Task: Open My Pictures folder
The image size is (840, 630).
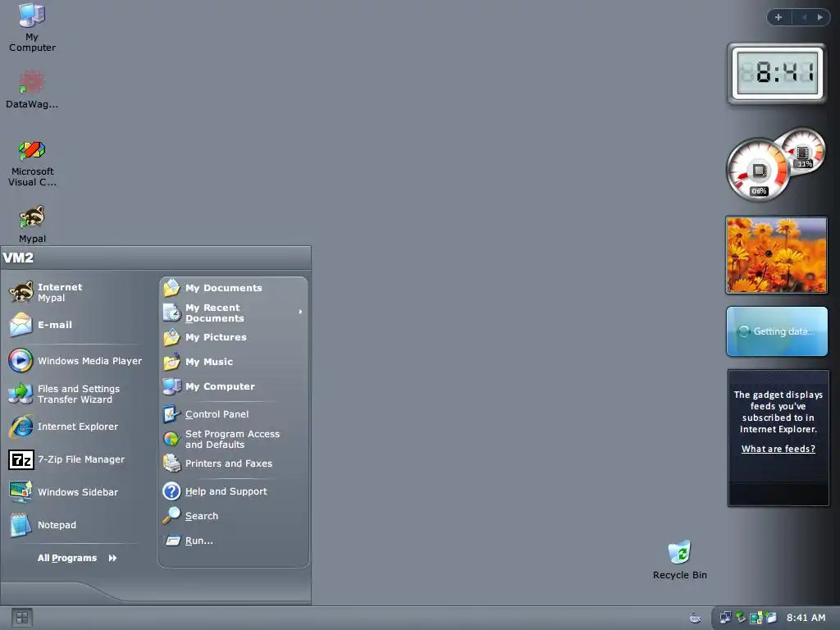Action: (x=234, y=337)
